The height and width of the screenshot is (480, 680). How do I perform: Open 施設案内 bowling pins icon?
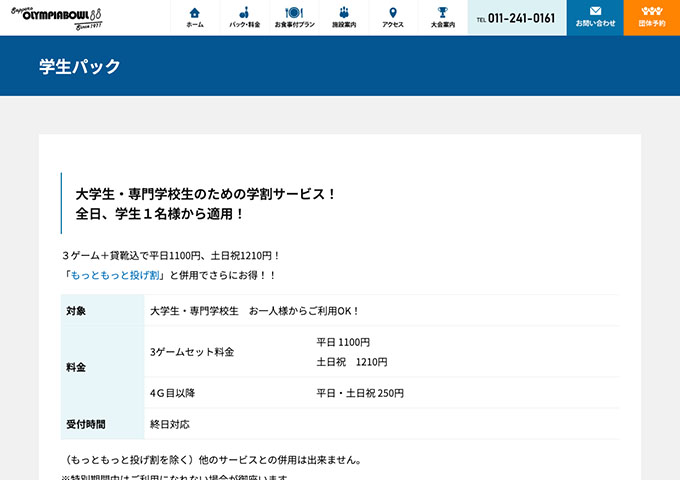(x=344, y=13)
